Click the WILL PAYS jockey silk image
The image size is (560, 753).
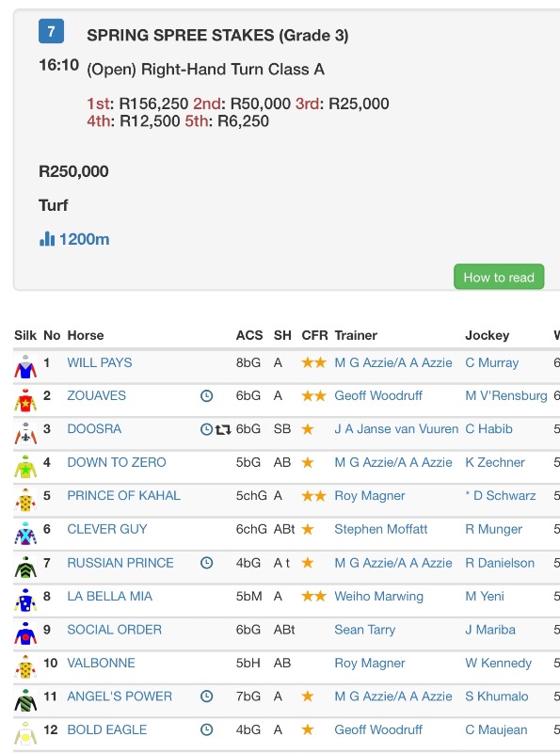25,366
